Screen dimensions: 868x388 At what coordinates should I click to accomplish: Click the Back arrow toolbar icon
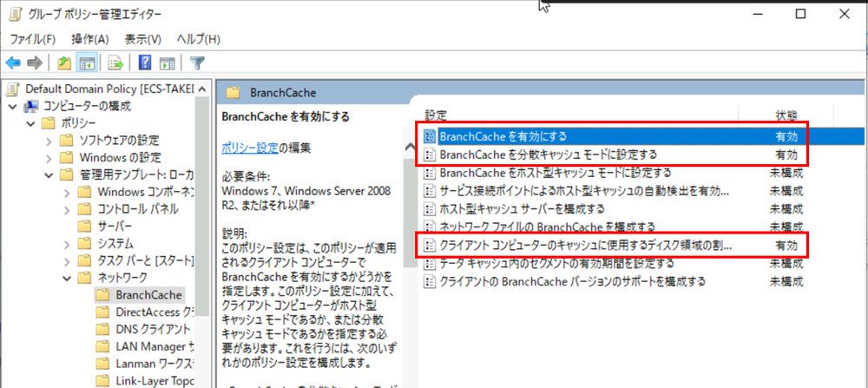pos(13,63)
